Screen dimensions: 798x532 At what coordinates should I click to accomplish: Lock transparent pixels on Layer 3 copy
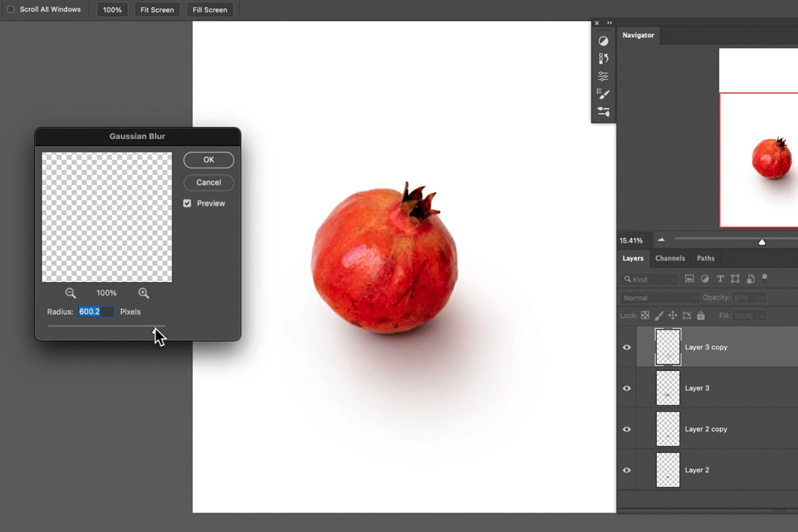645,316
